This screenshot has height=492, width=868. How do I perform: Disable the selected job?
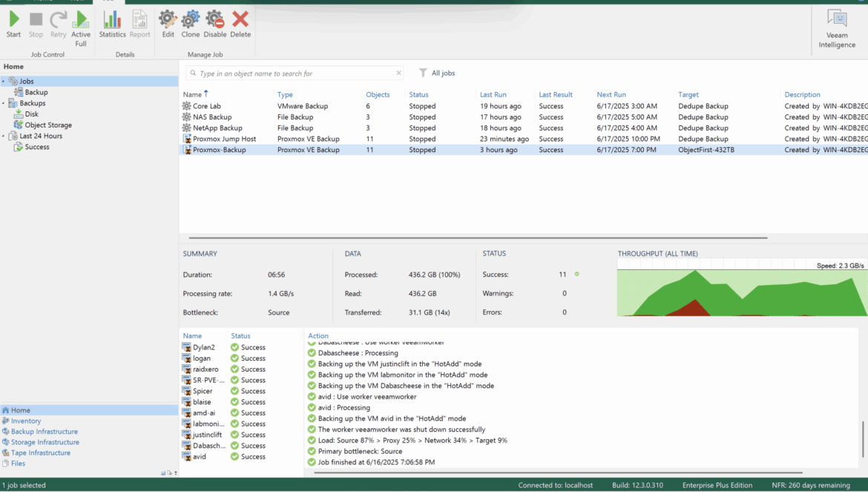click(x=215, y=25)
